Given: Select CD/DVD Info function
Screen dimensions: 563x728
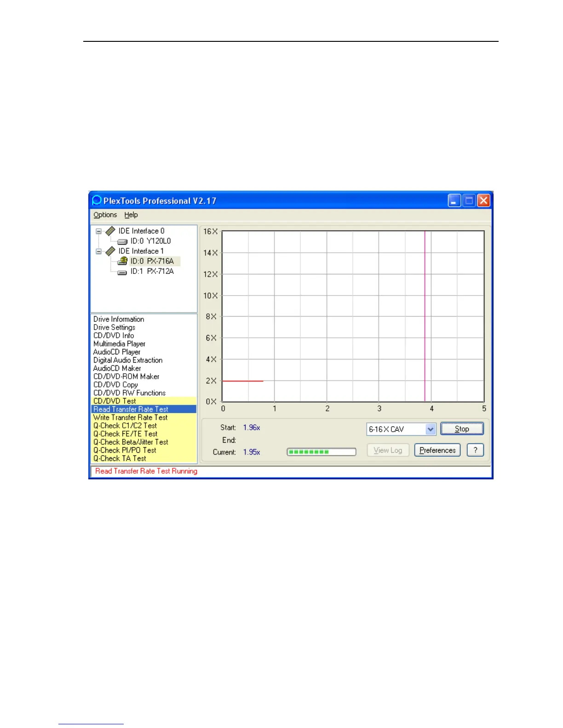Looking at the screenshot, I should (114, 336).
